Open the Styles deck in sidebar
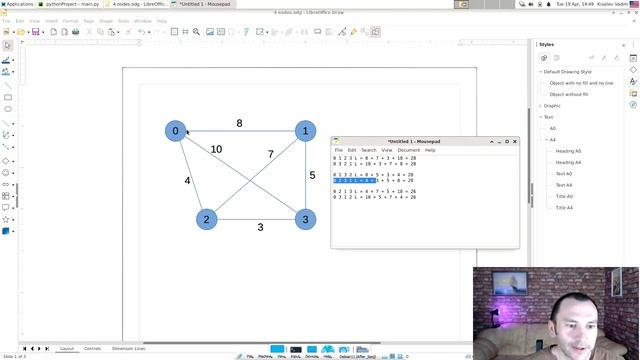Viewport: 640px width, 360px height. coord(633,82)
